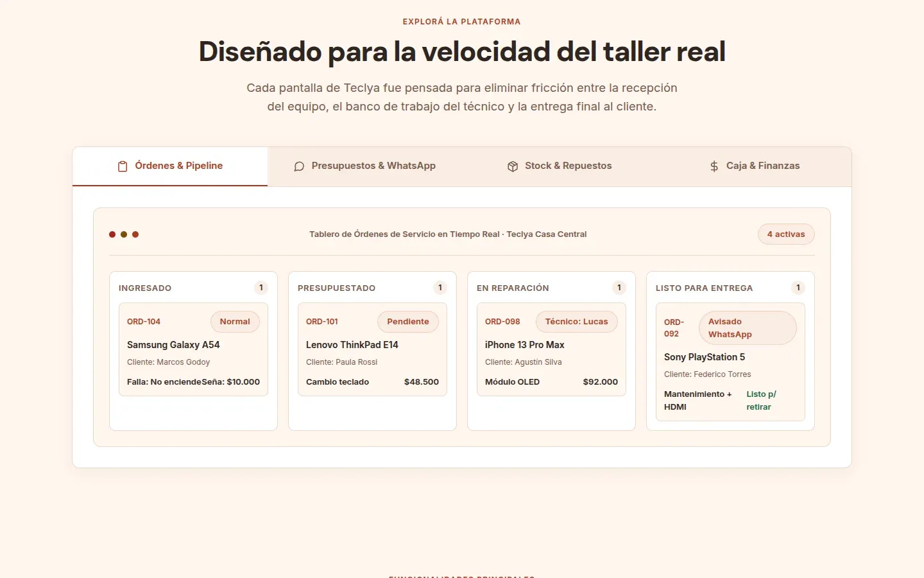Click the order ID ORD-101
Viewport: 924px width, 578px height.
[322, 322]
